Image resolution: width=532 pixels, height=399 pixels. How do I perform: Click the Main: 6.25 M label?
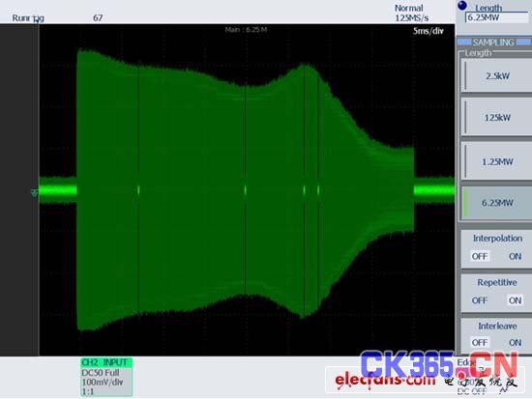(x=246, y=30)
